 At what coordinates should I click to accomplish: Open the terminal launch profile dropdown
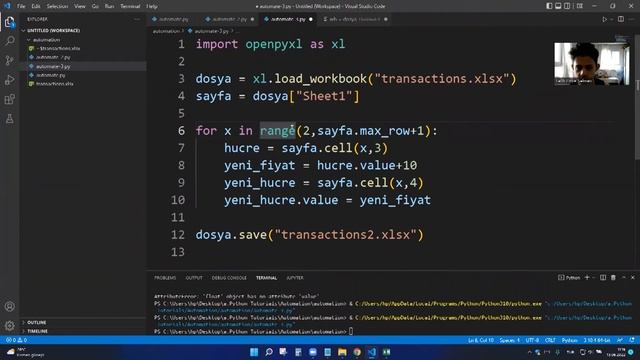[594, 278]
